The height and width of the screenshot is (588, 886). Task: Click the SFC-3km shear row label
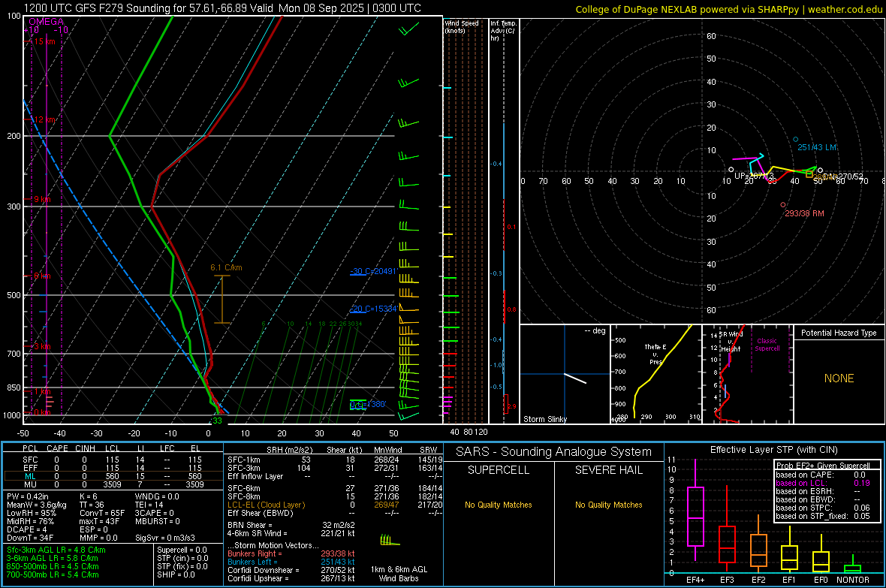tap(243, 468)
